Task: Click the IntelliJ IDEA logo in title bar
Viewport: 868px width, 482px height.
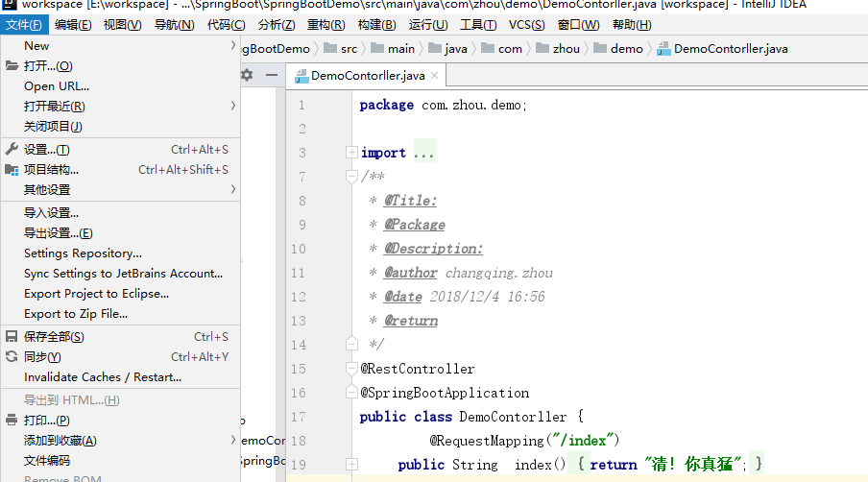Action: 10,5
